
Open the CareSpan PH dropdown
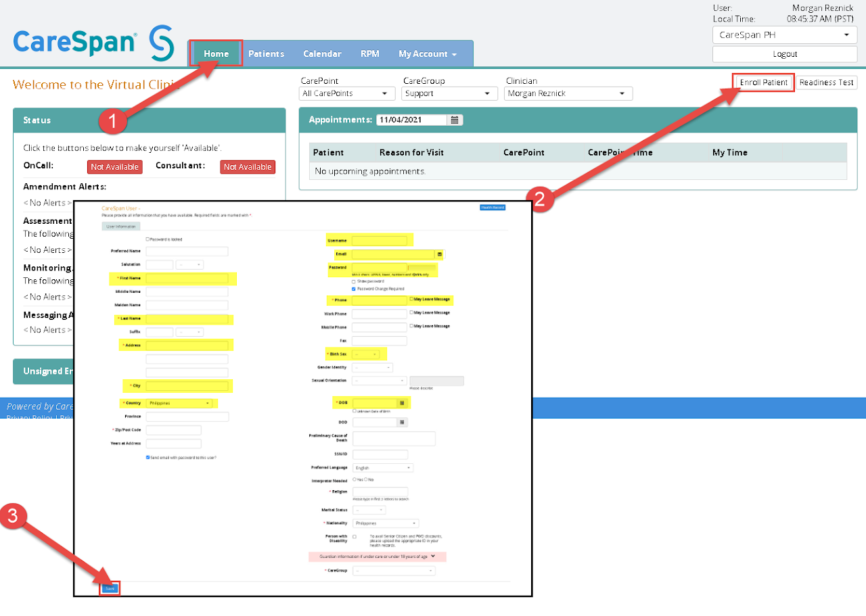click(x=785, y=35)
